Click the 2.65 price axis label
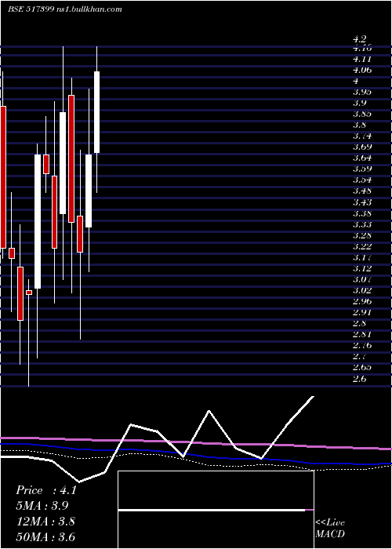 pos(362,367)
